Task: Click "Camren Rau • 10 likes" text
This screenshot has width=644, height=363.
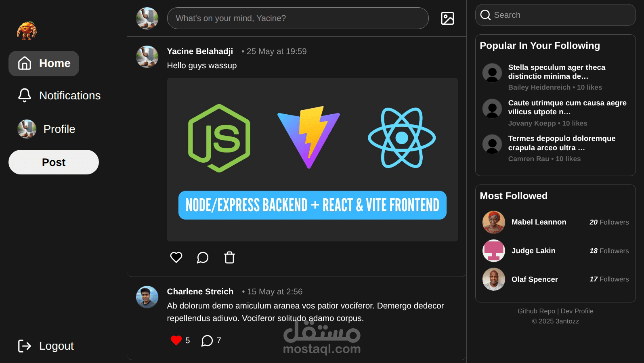Action: point(544,159)
